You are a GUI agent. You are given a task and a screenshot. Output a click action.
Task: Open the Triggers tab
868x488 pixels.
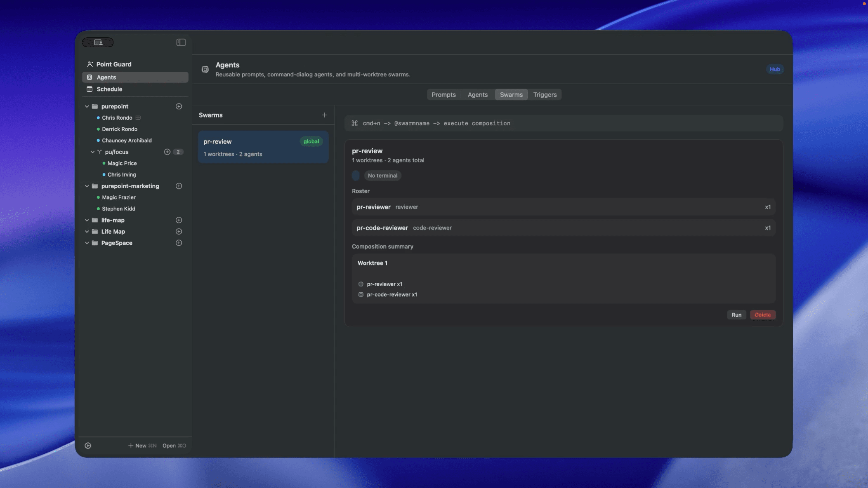point(545,95)
